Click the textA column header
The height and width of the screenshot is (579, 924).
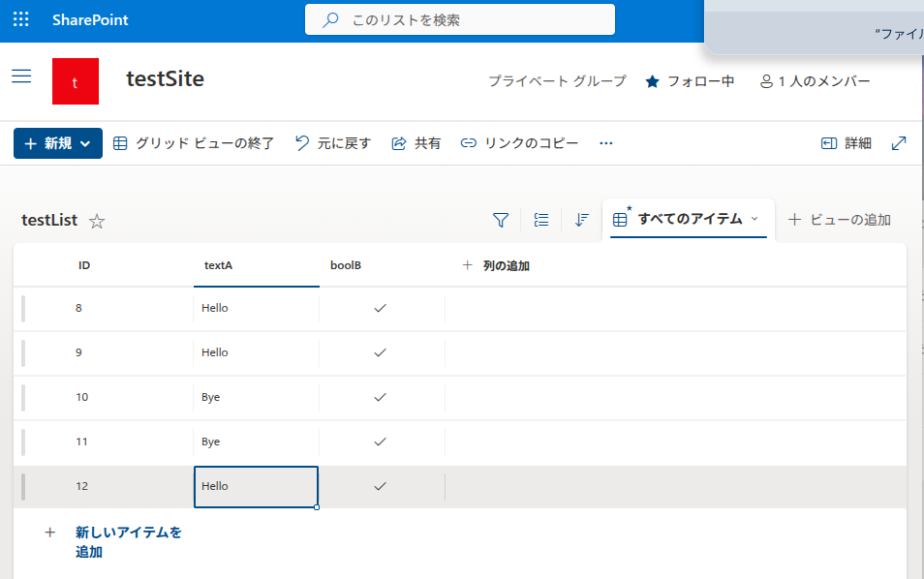coord(219,265)
